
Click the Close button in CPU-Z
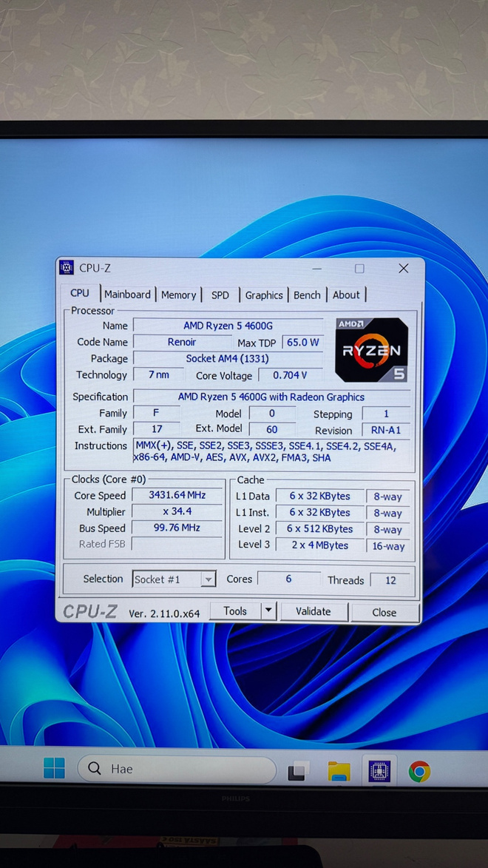[x=384, y=612]
